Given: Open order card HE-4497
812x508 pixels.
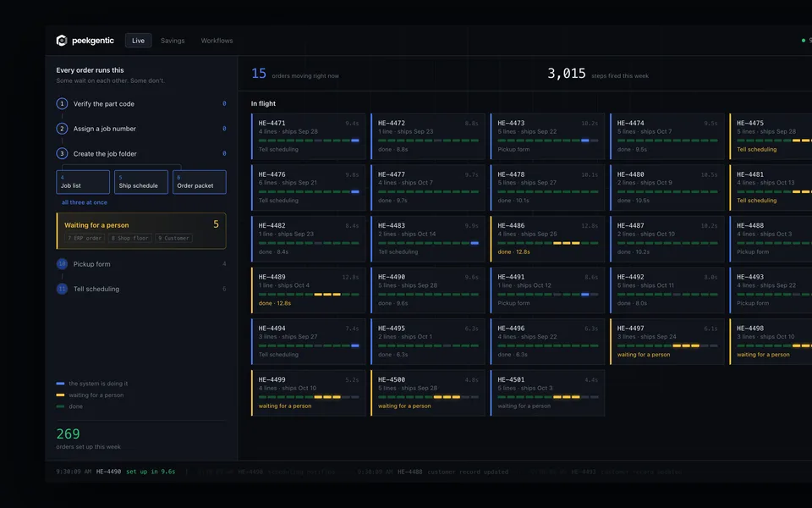Looking at the screenshot, I should [667, 341].
